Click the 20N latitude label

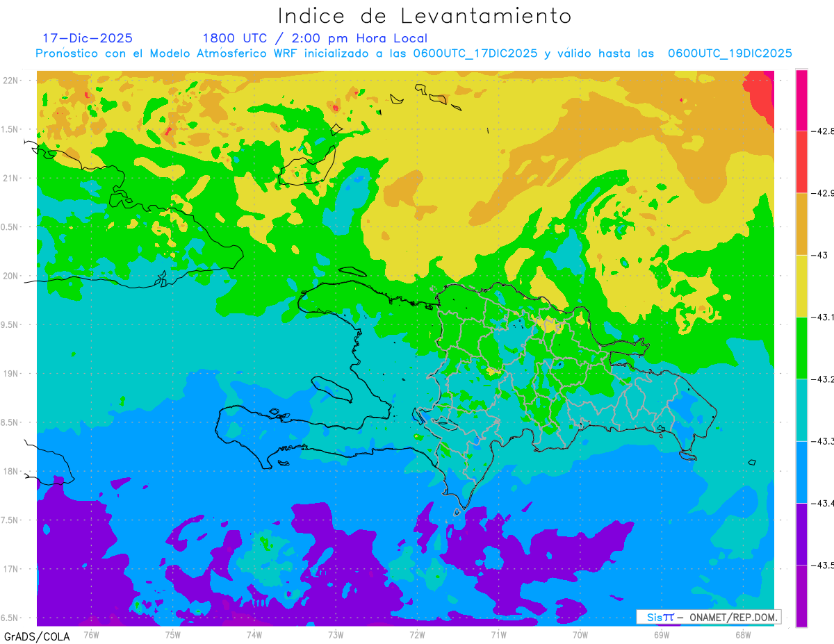(x=11, y=276)
